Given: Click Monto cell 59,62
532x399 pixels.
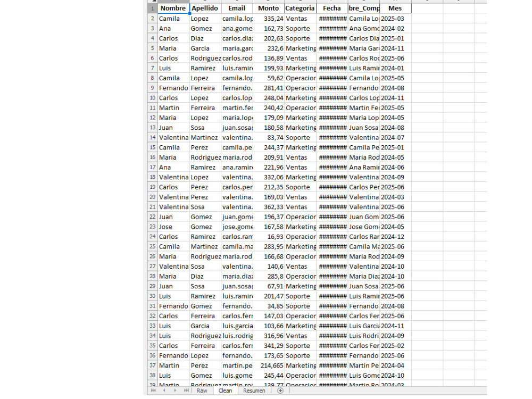Looking at the screenshot, I should [268, 78].
